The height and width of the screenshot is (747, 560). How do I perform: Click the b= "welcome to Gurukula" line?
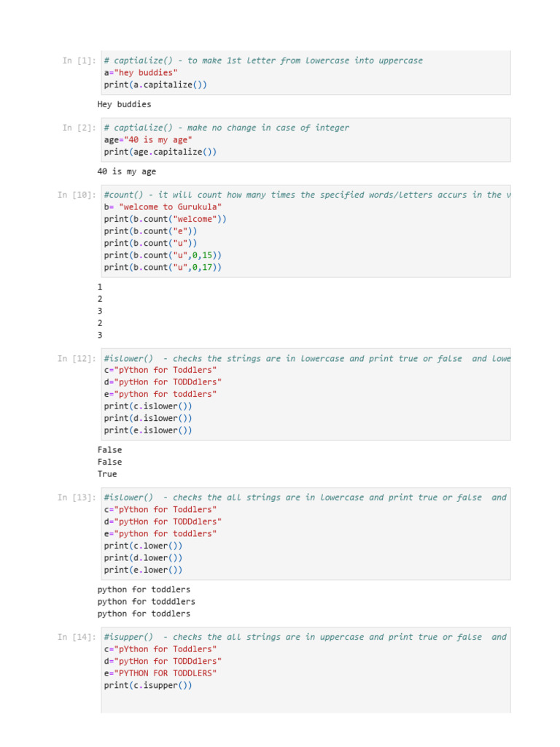163,207
